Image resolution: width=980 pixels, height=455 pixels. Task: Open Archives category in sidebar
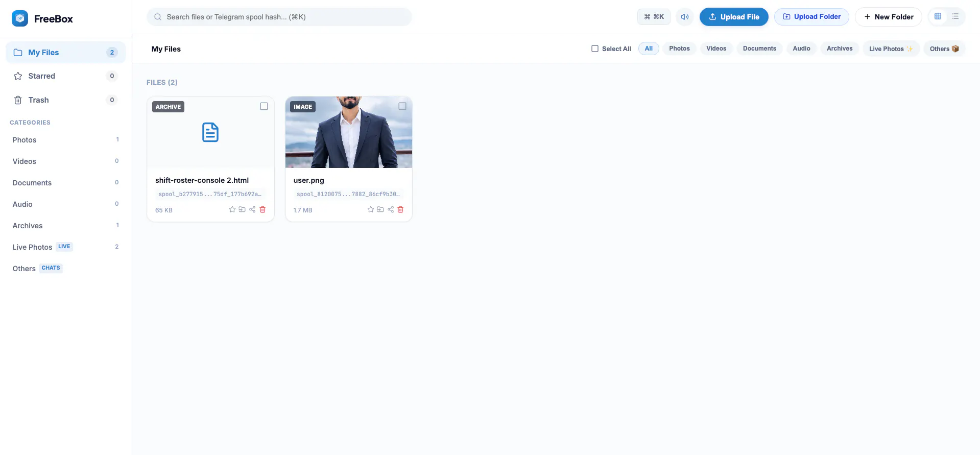[65, 226]
